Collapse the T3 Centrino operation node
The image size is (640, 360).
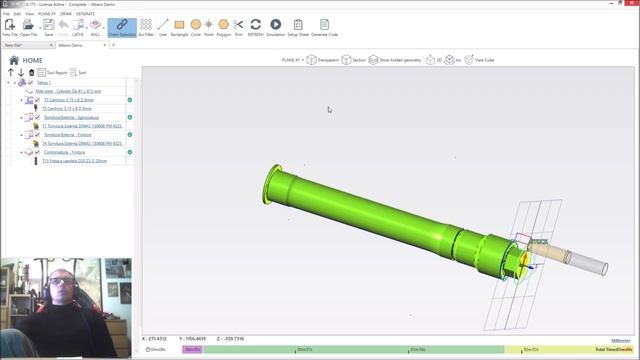[x=22, y=100]
